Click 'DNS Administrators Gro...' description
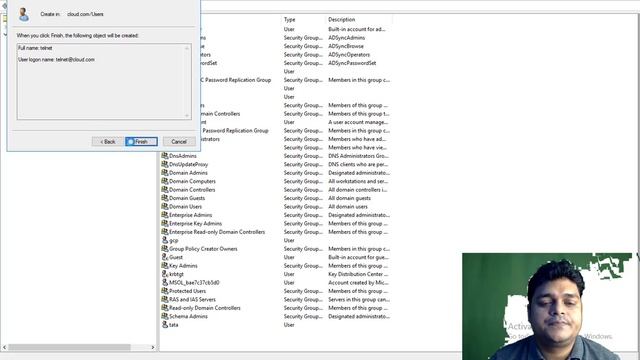 tap(358, 156)
